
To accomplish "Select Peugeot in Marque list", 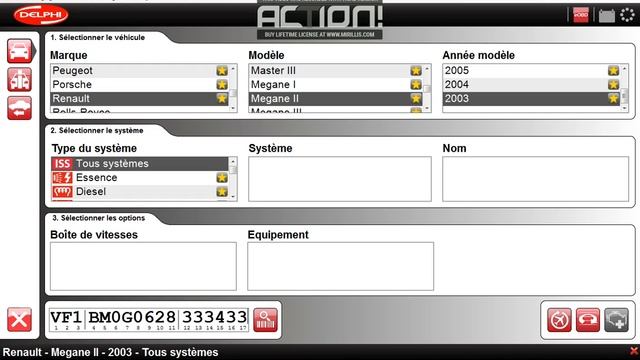I will (x=140, y=71).
